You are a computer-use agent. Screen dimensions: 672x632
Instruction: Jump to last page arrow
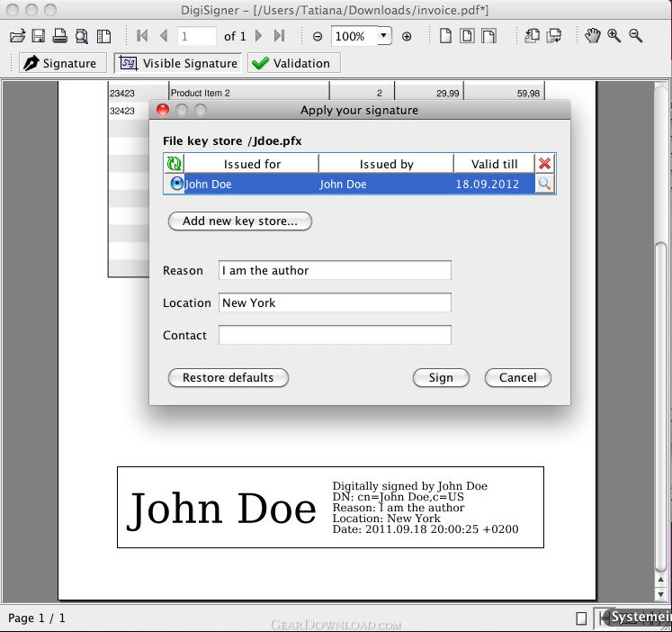tap(279, 36)
